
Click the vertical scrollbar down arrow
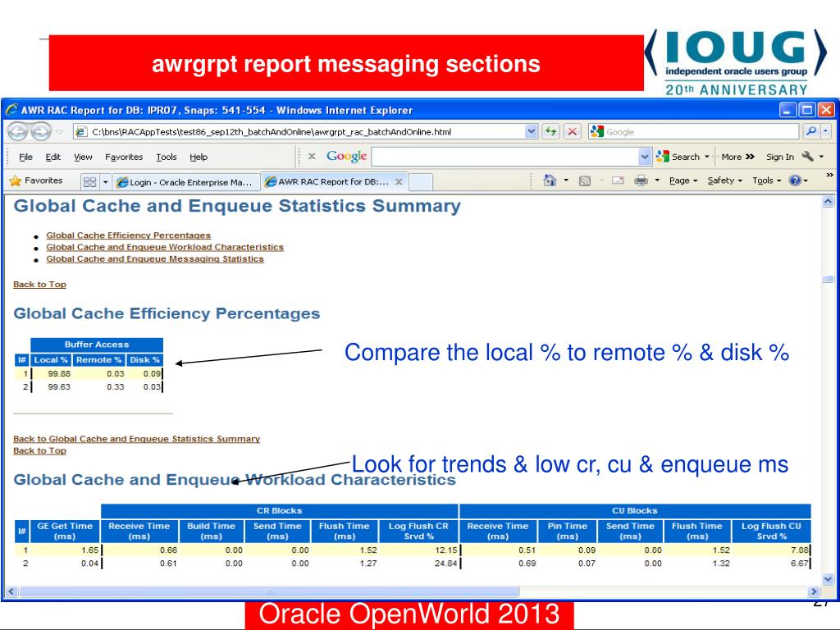(828, 579)
